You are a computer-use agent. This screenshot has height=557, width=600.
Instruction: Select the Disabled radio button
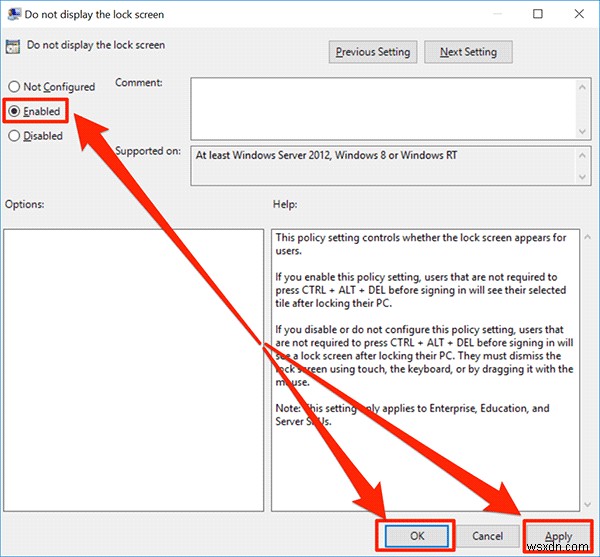14,136
